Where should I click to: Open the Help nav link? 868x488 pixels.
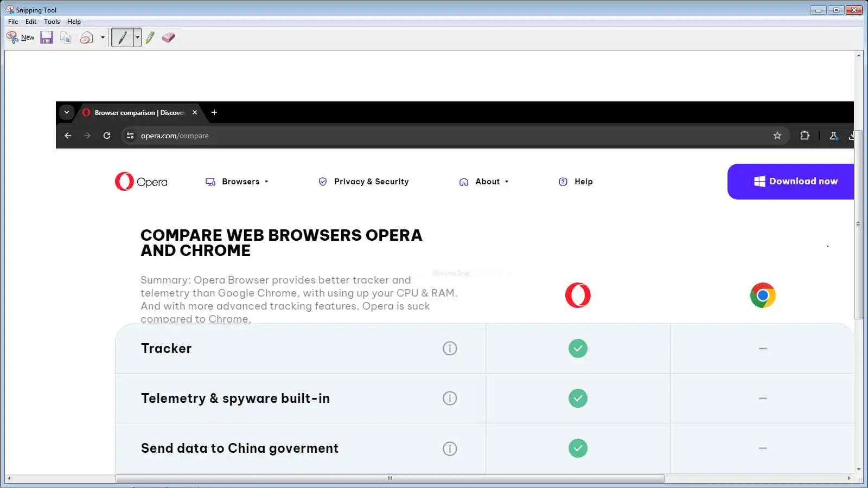[576, 182]
